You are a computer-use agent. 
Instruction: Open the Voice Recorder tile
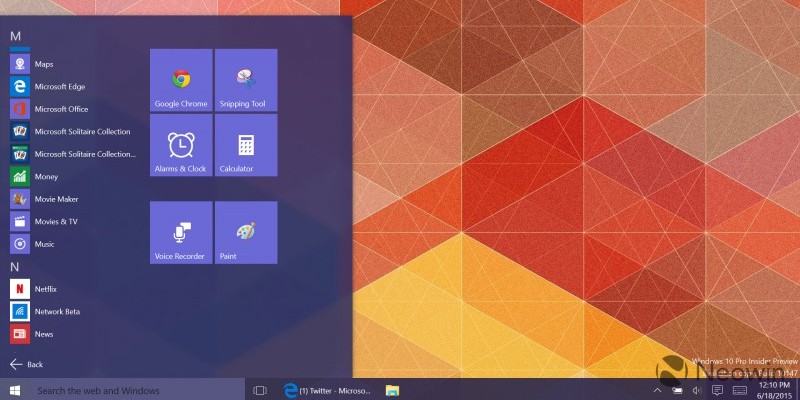[181, 233]
